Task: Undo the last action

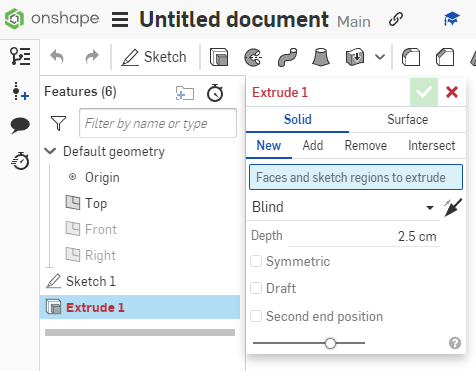Action: (x=57, y=57)
